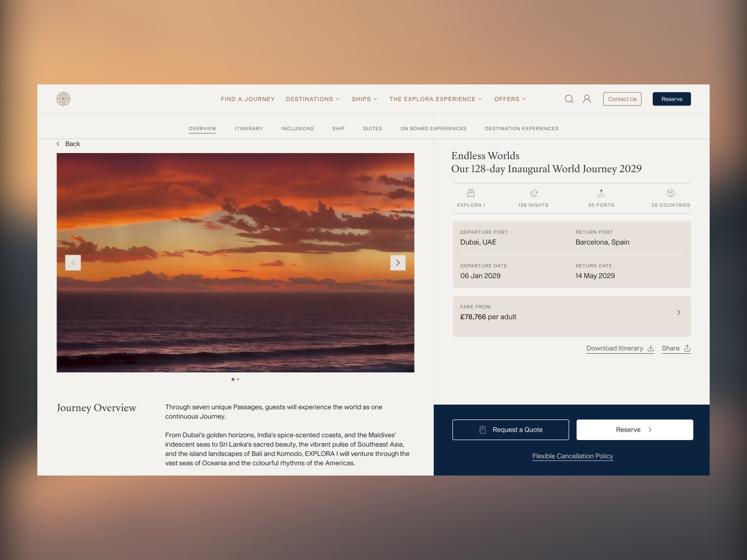Image resolution: width=747 pixels, height=560 pixels.
Task: Open the search magnifier icon
Action: pyautogui.click(x=569, y=99)
